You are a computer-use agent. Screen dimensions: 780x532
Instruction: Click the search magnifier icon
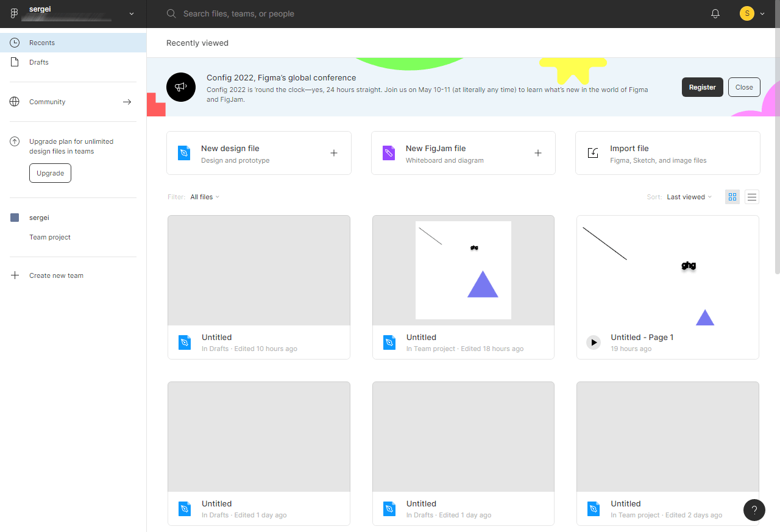[171, 13]
